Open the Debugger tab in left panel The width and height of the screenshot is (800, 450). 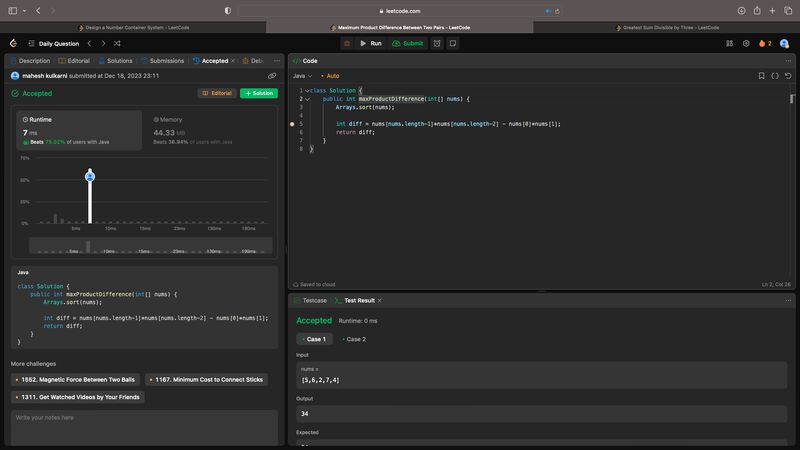point(253,61)
